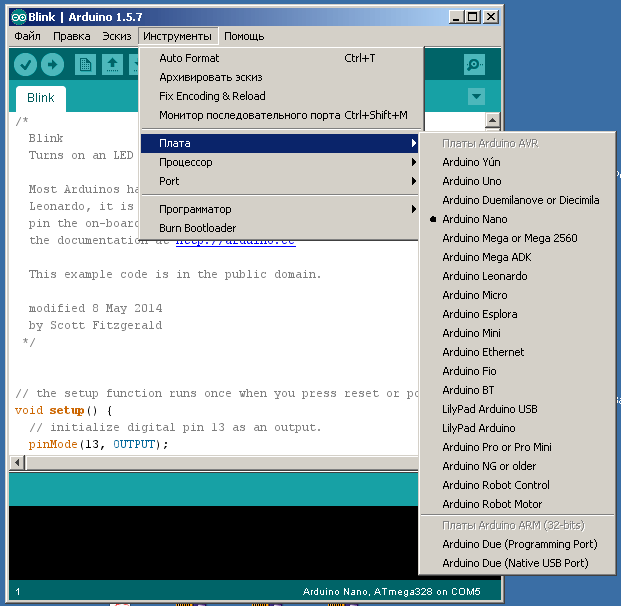Screen dimensions: 621x606
Task: Select Arduino Robot Motor board
Action: pyautogui.click(x=517, y=504)
